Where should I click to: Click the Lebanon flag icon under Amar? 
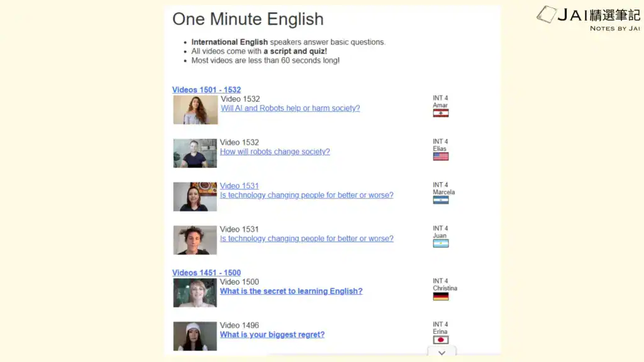440,113
